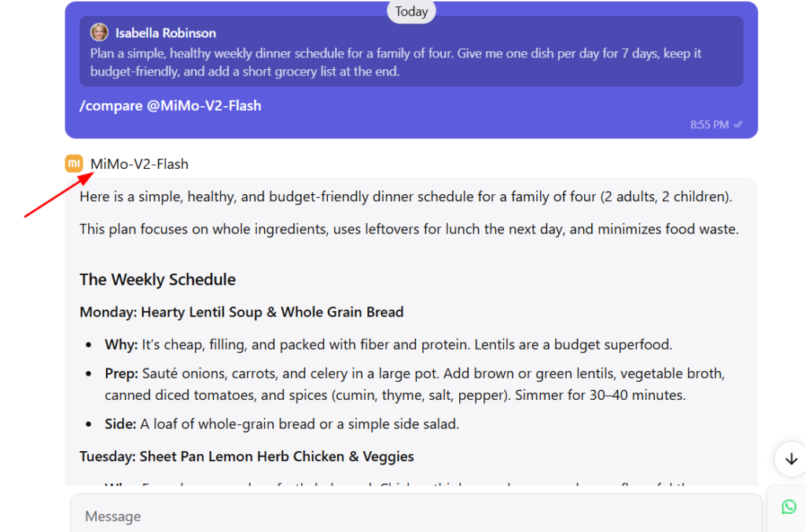Viewport: 805px width, 532px height.
Task: Jump to latest message with down arrow
Action: [x=791, y=459]
